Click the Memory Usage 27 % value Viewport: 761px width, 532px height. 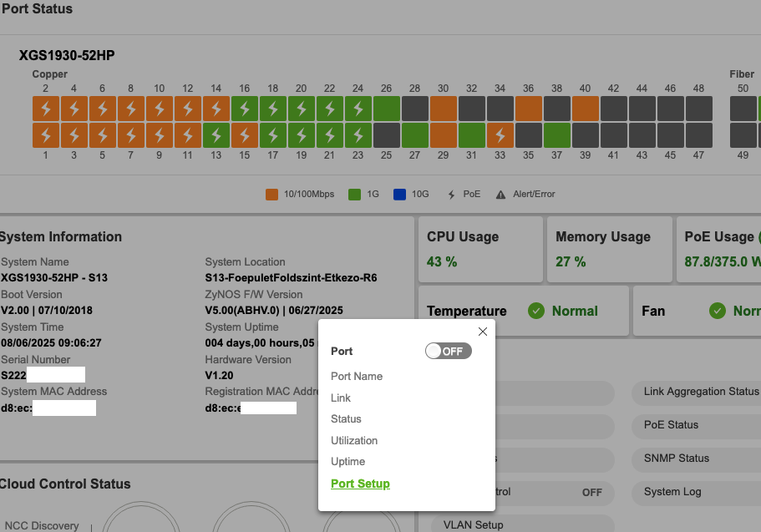(571, 261)
